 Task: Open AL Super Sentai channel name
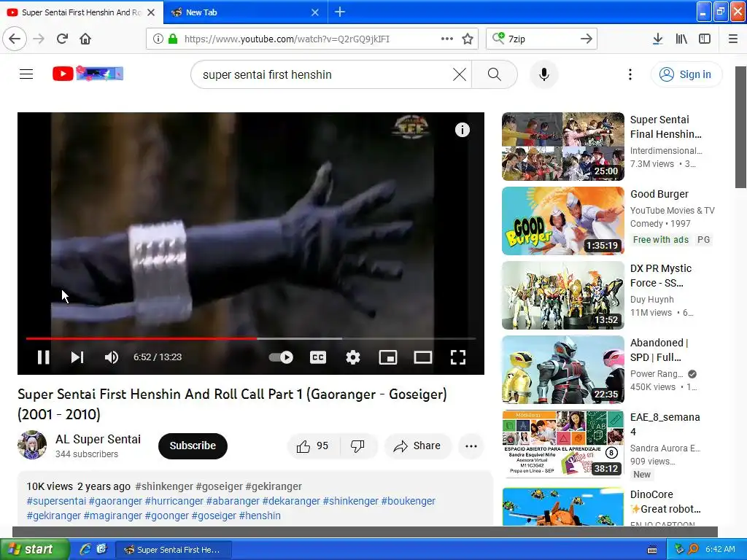(x=98, y=439)
